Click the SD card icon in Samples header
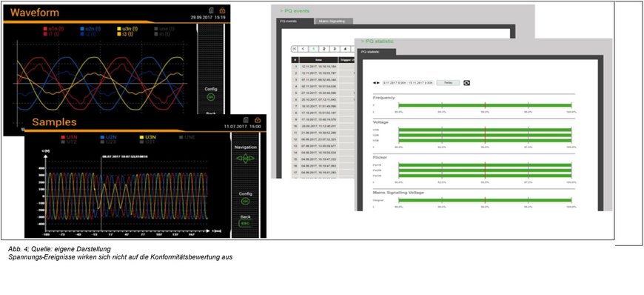This screenshot has height=295, width=644. 246,120
